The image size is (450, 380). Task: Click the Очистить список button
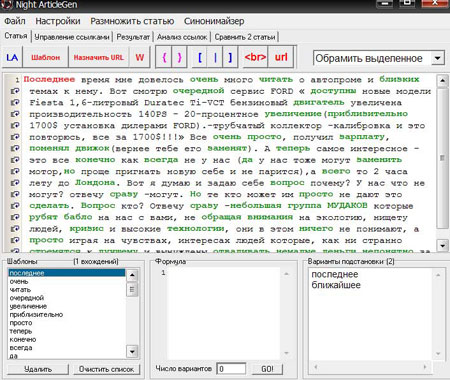106,369
